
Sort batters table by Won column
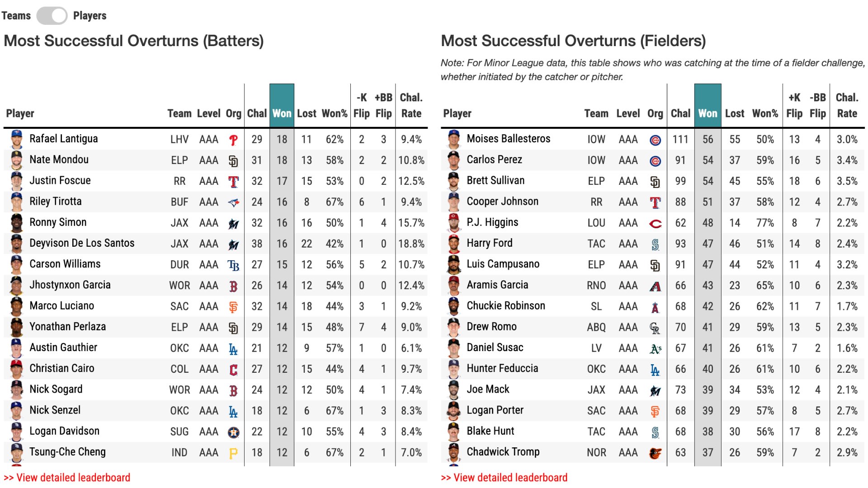click(x=282, y=113)
